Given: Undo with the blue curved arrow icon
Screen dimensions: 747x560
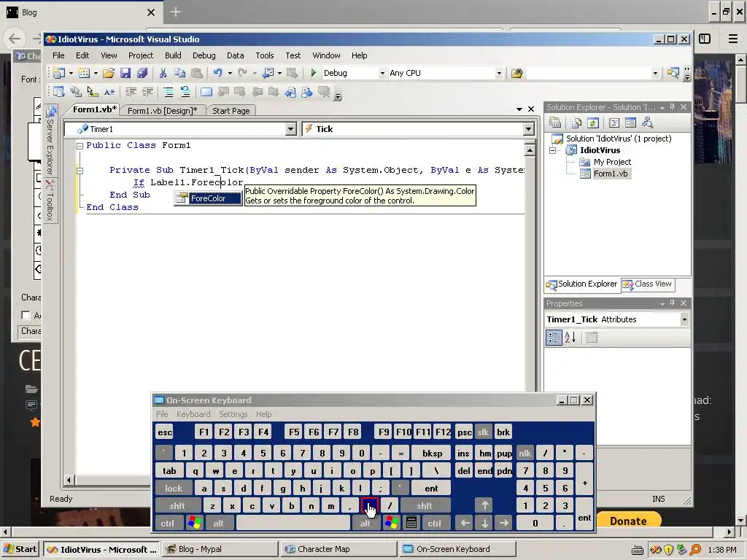Looking at the screenshot, I should click(x=217, y=73).
